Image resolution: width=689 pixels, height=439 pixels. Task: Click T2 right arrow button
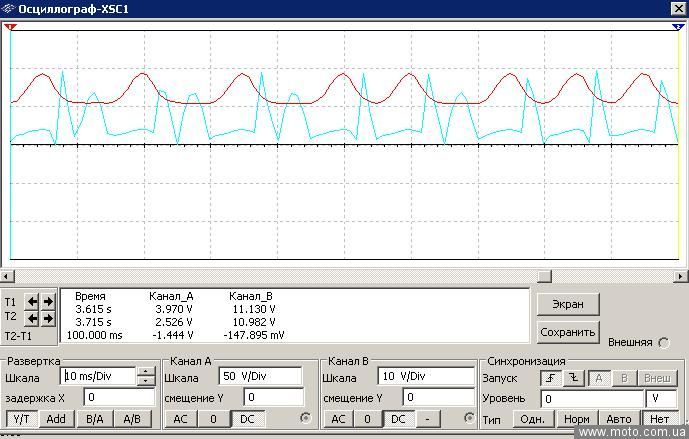coord(48,318)
